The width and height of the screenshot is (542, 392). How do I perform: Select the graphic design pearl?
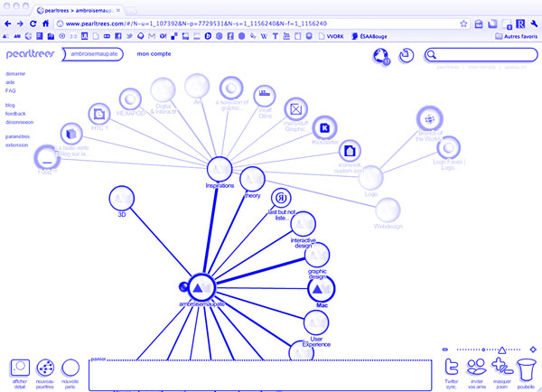tap(317, 255)
